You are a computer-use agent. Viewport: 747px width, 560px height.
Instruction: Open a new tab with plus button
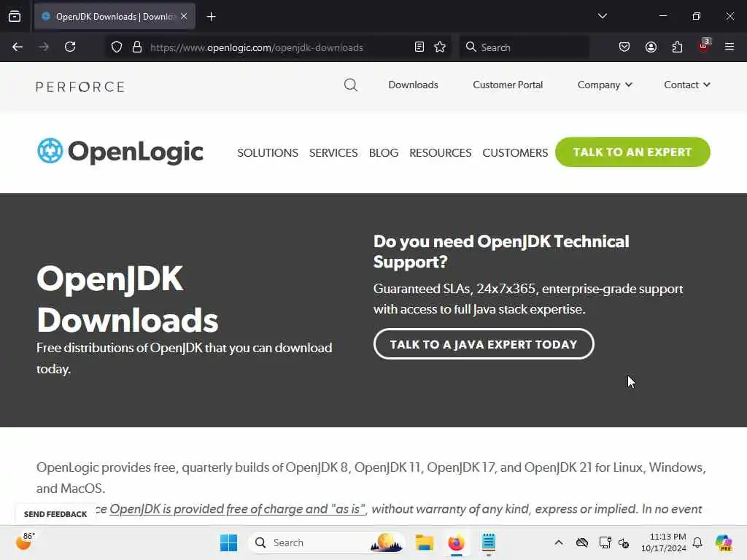click(x=211, y=17)
